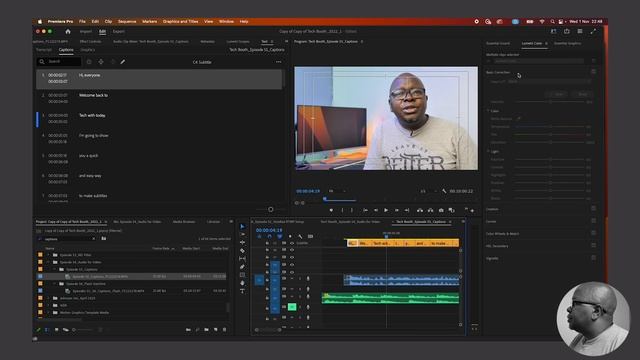This screenshot has width=640, height=360.
Task: Click the Comparison View icon
Action: (x=451, y=210)
